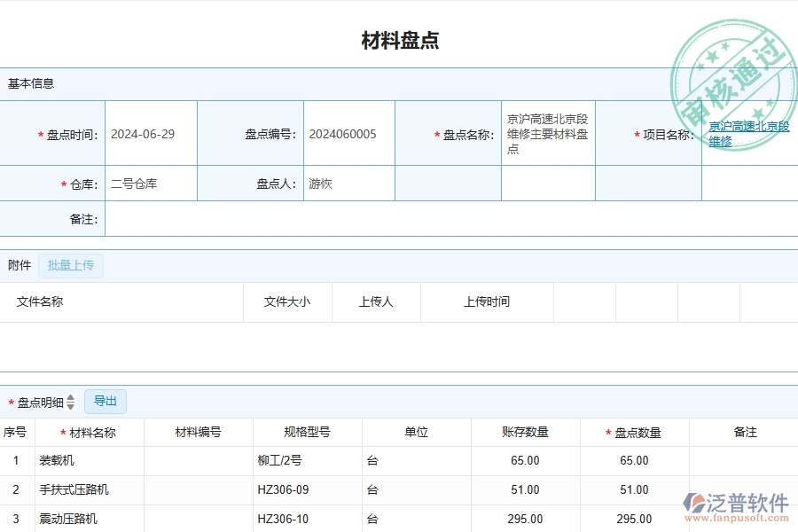This screenshot has height=532, width=798.
Task: Visit the www.fanpusoft.com website link
Action: click(738, 518)
